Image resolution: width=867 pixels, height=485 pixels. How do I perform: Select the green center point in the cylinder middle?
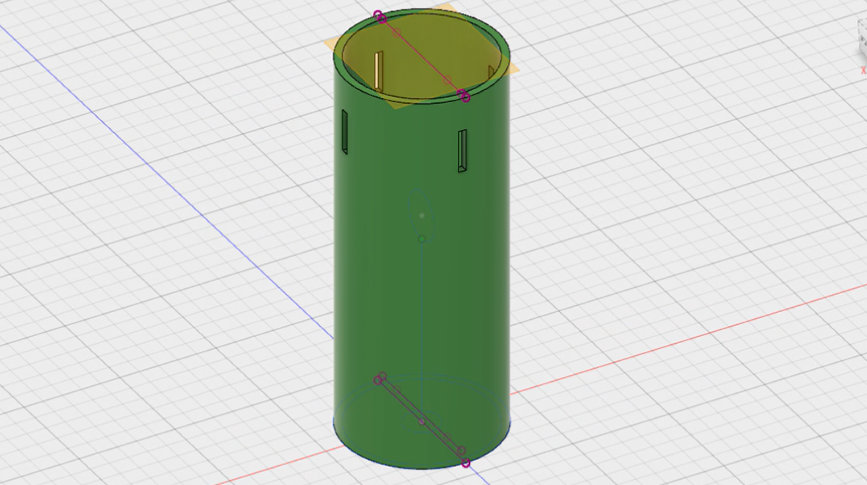pos(422,239)
